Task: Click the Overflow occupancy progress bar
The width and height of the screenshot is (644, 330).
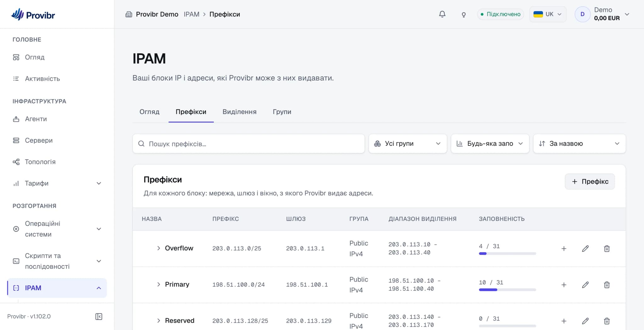Action: point(507,254)
